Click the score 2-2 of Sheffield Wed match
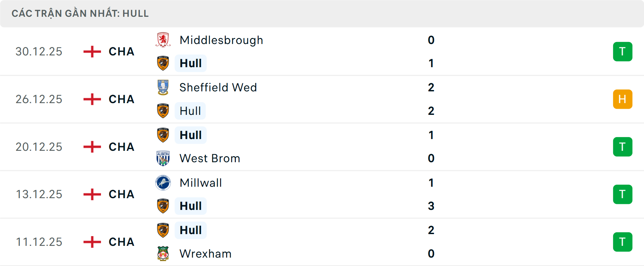644x266 pixels. click(x=431, y=99)
